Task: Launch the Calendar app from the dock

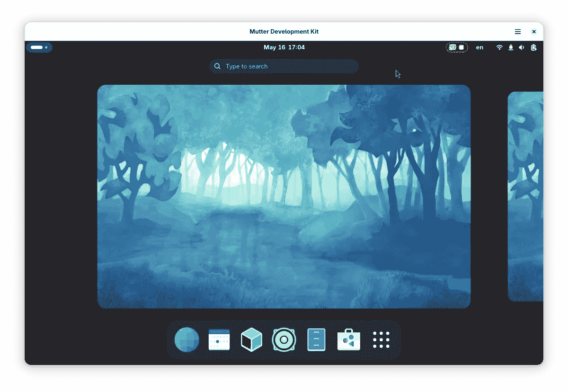Action: [219, 340]
